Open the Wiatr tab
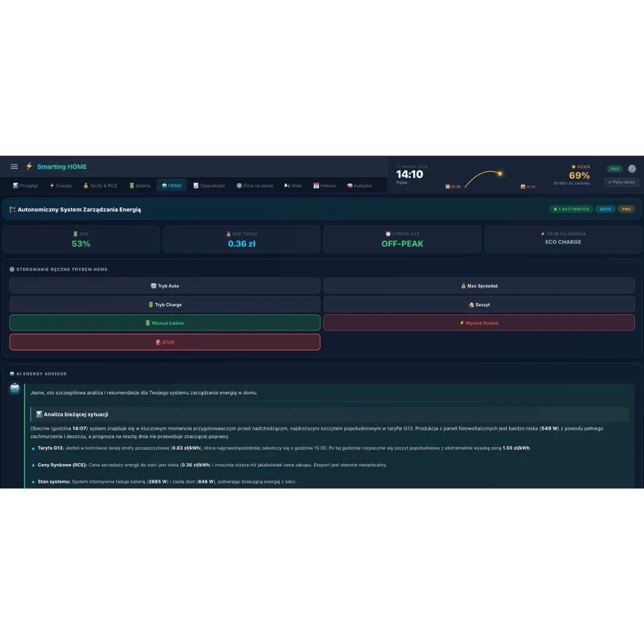This screenshot has height=644, width=644. 293,185
